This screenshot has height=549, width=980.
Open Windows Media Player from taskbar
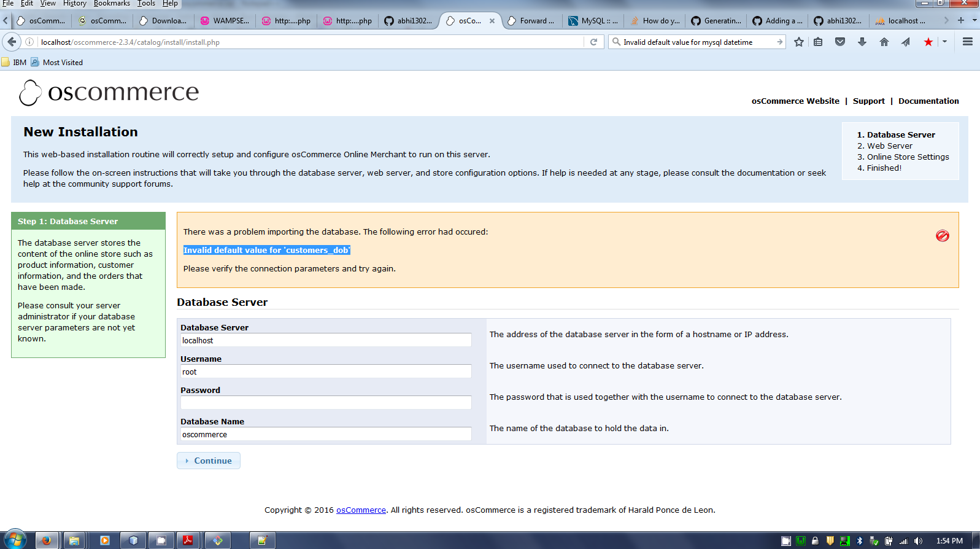(x=105, y=540)
